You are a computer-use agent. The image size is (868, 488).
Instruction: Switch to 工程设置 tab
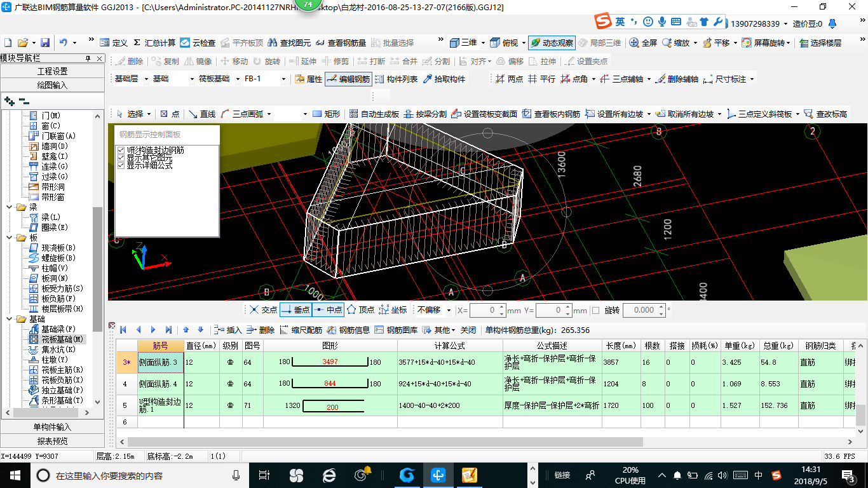pos(52,71)
